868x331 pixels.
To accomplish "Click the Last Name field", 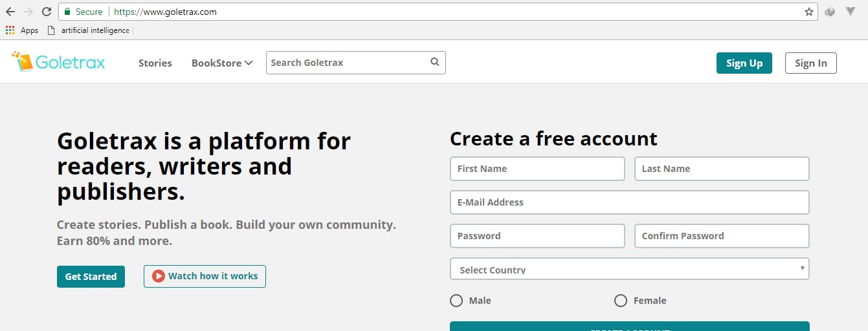I will [x=722, y=169].
